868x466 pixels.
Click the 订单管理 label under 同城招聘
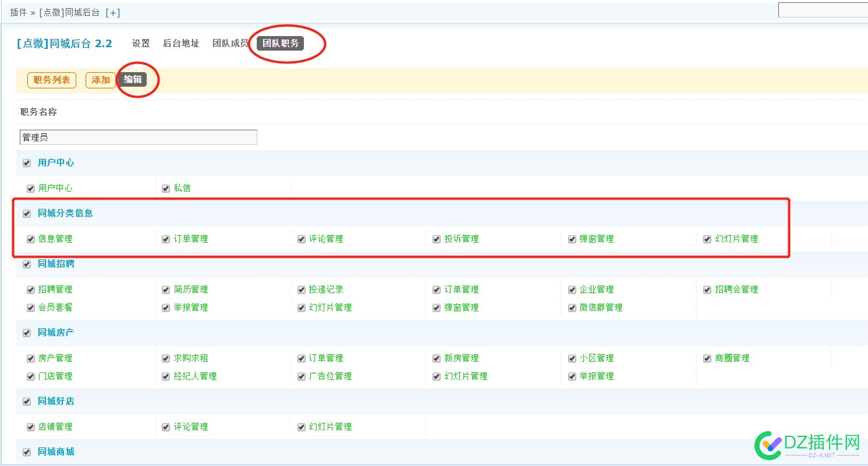tap(462, 290)
